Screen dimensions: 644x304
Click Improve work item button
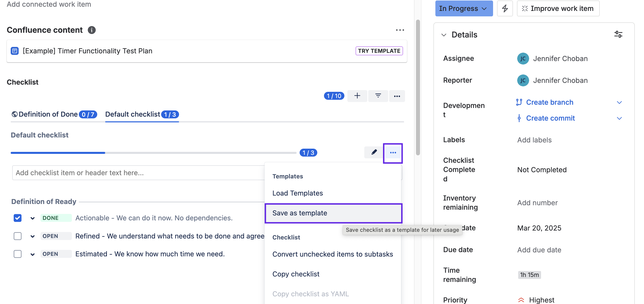558,8
